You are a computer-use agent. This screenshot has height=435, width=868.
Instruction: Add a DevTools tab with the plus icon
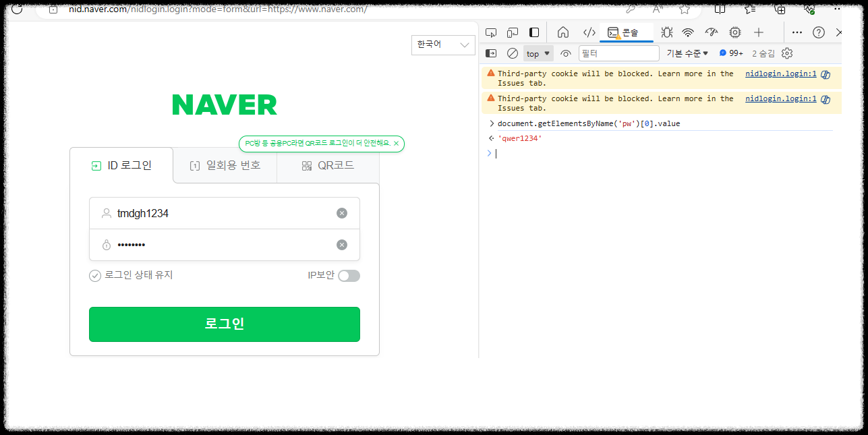pos(759,32)
